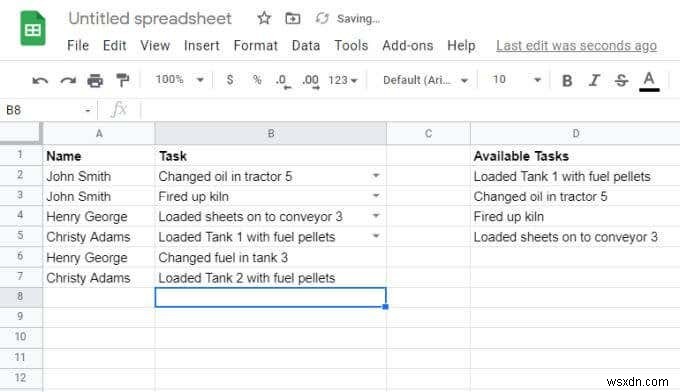Open text color picker
This screenshot has width=680, height=392.
tap(649, 82)
